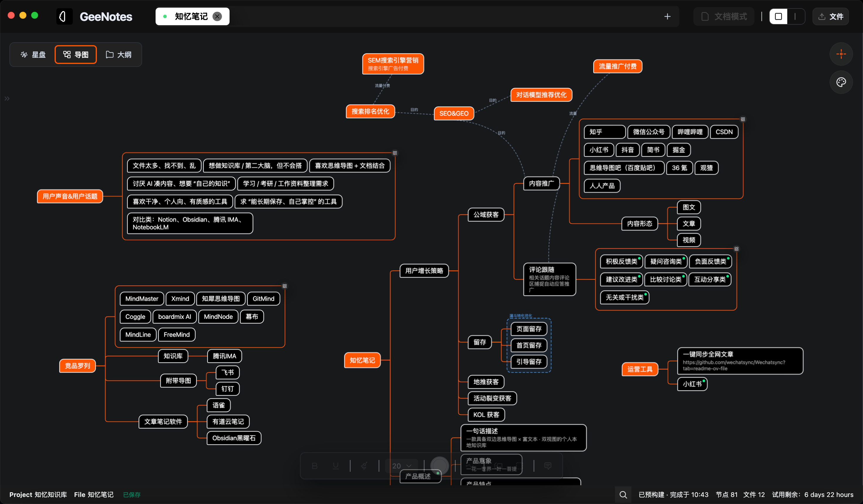Switch to single-pane layout view
Viewport: 863px width, 504px height.
pyautogui.click(x=778, y=16)
